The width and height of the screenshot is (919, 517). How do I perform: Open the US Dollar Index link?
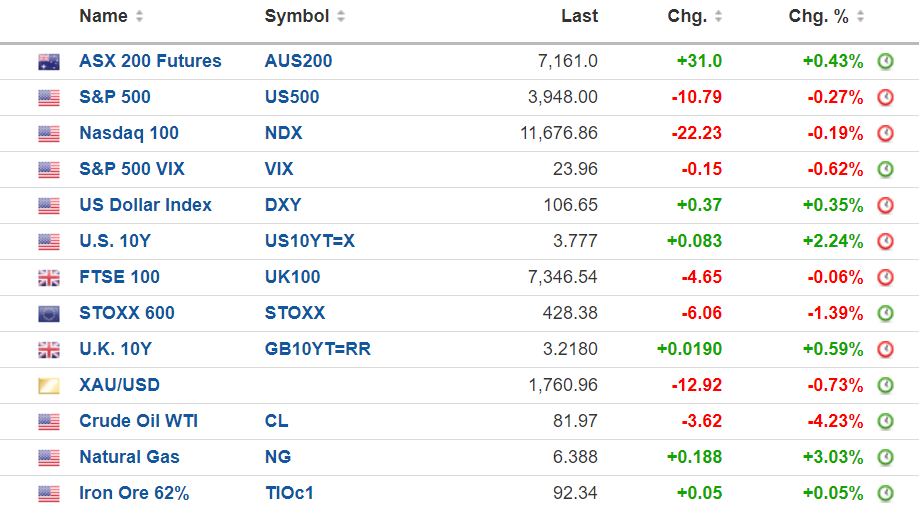pos(145,205)
